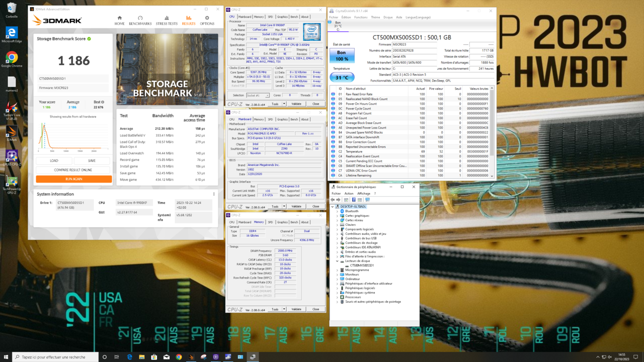Screen dimensions: 644x362
Task: Click CrystalDiskInfo SMART list scrollbar
Action: (492, 132)
